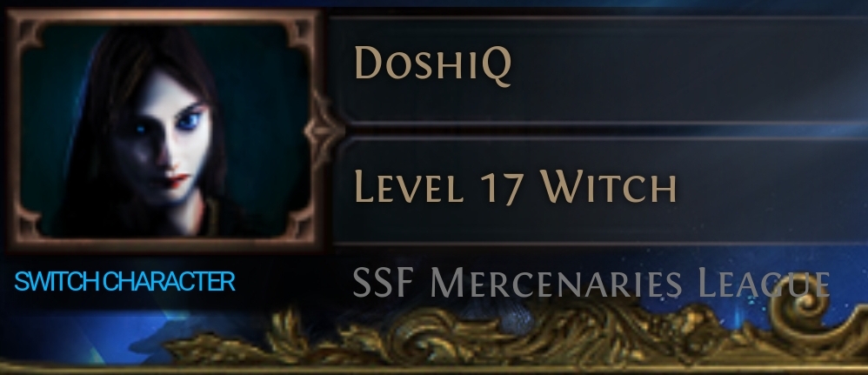Click the Witch character portrait
Image resolution: width=868 pixels, height=375 pixels.
[164, 131]
